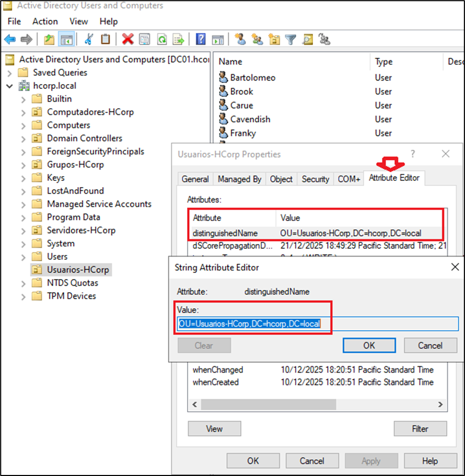Open the Managed By tab

click(x=239, y=179)
